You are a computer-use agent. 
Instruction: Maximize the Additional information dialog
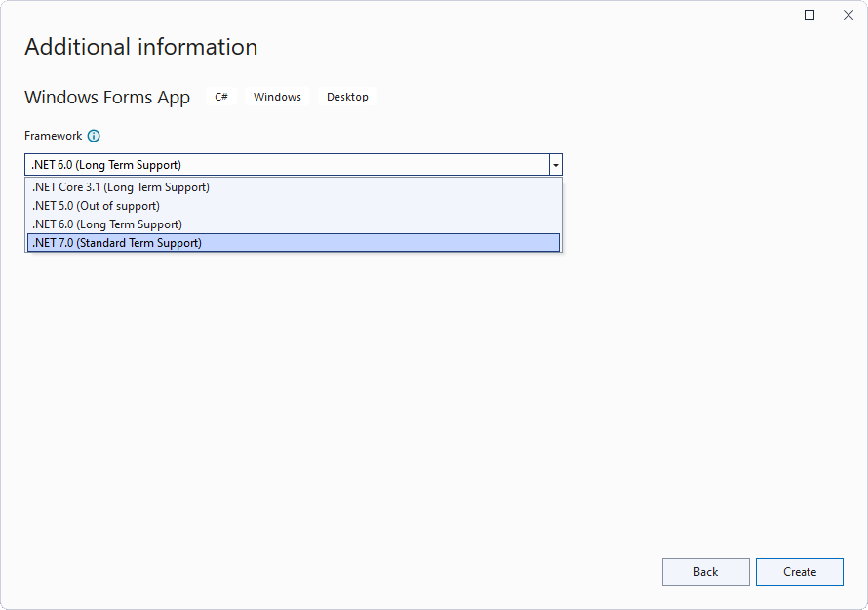[809, 15]
